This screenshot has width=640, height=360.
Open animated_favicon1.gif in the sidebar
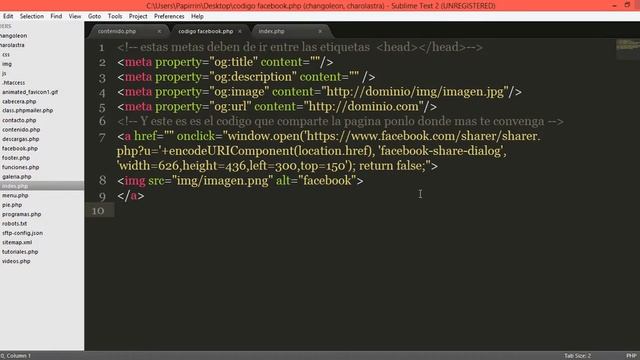30,92
